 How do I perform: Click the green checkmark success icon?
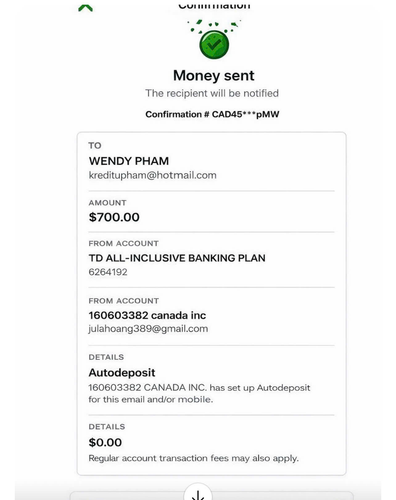tap(214, 44)
